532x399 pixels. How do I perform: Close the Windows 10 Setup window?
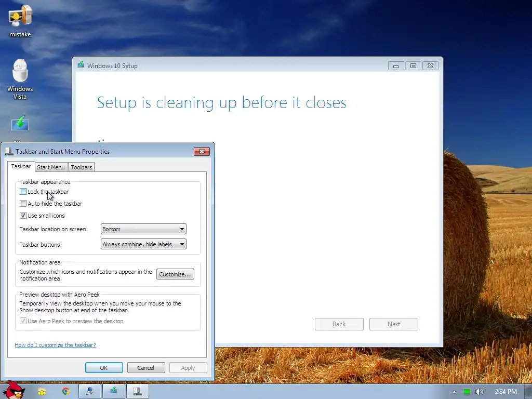[x=430, y=66]
